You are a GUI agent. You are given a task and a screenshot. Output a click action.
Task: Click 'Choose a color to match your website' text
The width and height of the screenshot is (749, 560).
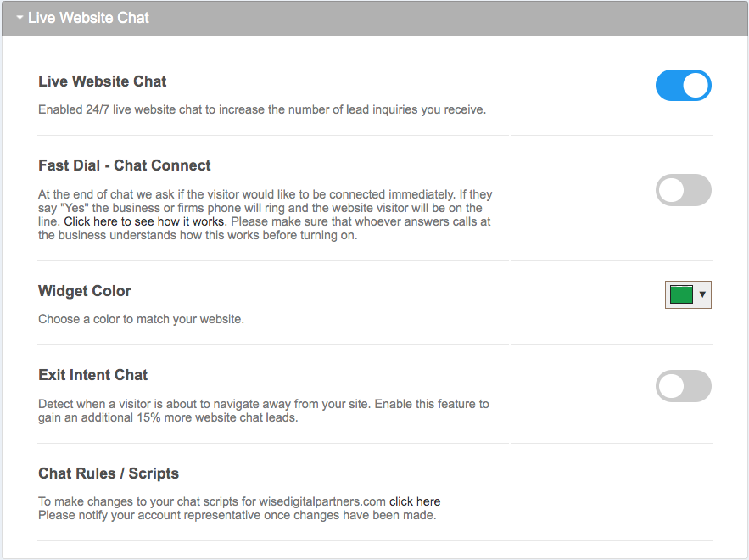click(x=141, y=319)
